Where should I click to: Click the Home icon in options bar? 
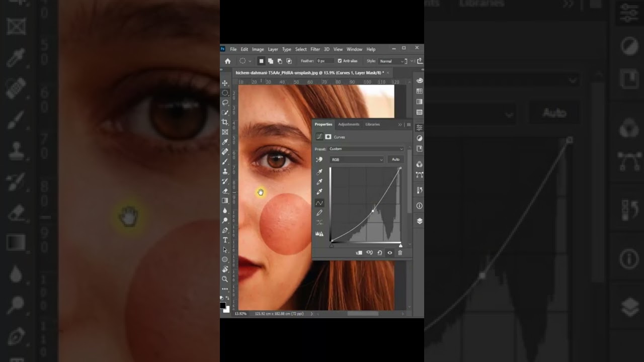click(227, 61)
